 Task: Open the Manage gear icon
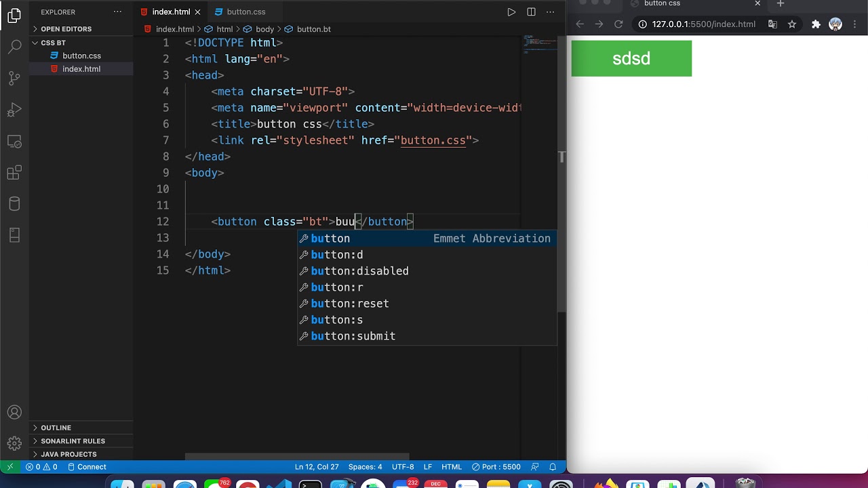[14, 444]
